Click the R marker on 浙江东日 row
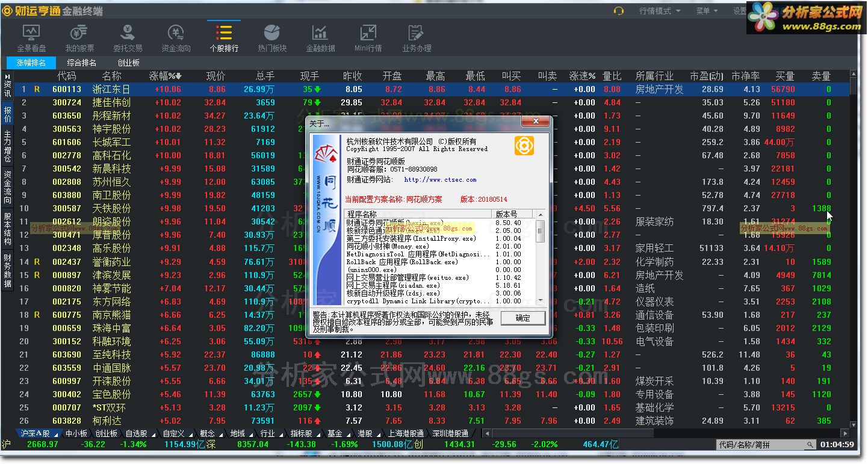The image size is (868, 464). [37, 89]
